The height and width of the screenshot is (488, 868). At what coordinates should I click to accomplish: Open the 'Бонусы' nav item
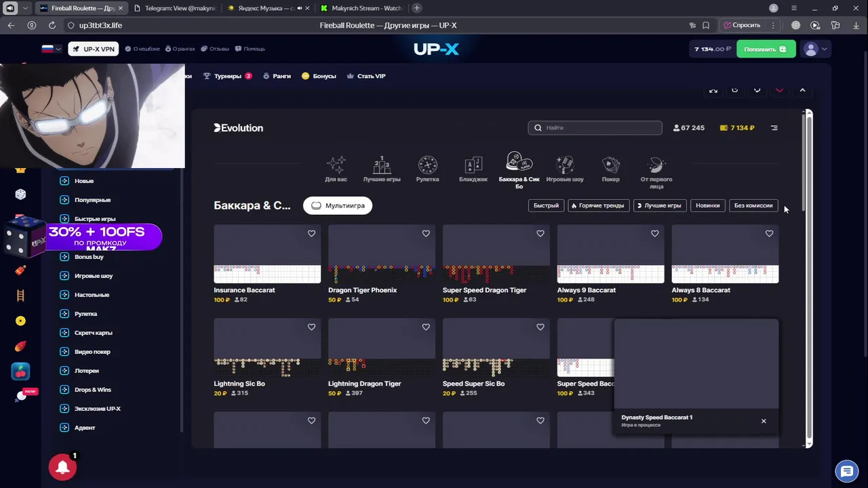pyautogui.click(x=319, y=76)
